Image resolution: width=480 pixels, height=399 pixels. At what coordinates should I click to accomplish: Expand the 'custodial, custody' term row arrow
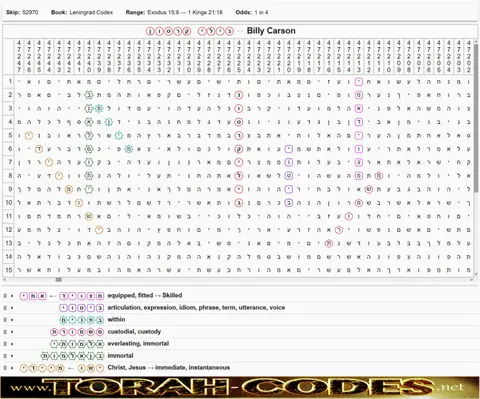click(12, 332)
